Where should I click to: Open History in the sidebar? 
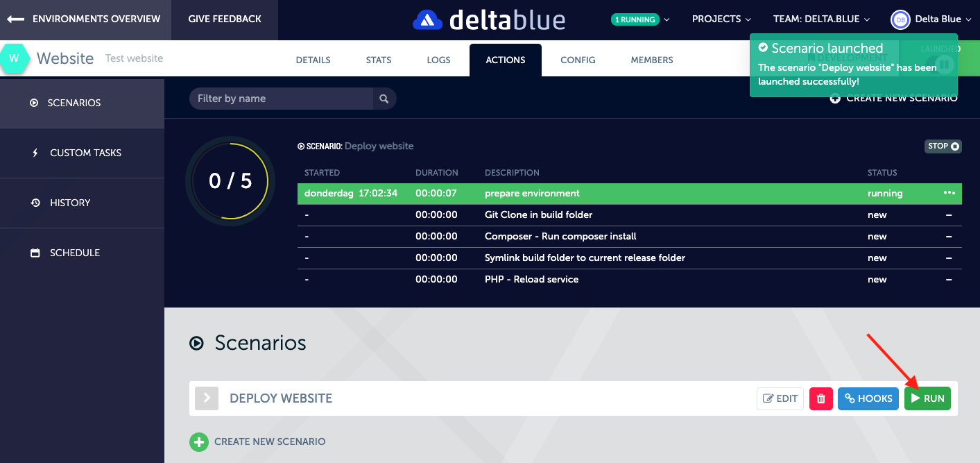click(x=70, y=203)
